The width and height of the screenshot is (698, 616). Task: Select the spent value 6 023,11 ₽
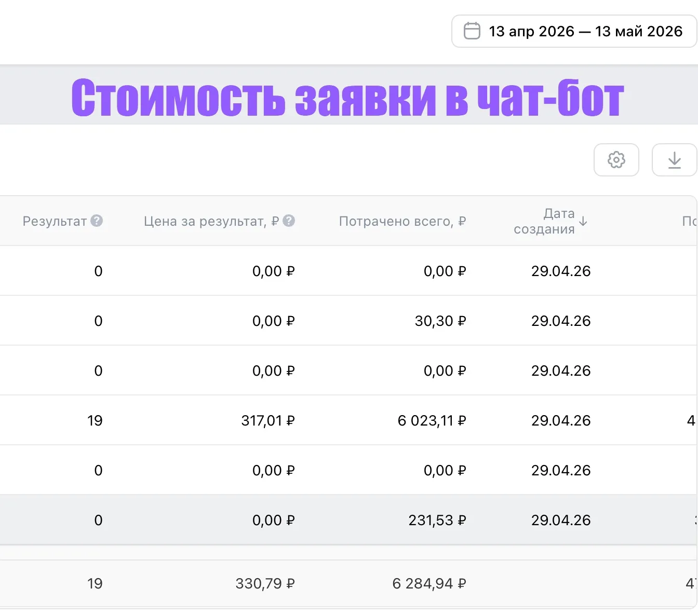pyautogui.click(x=432, y=420)
